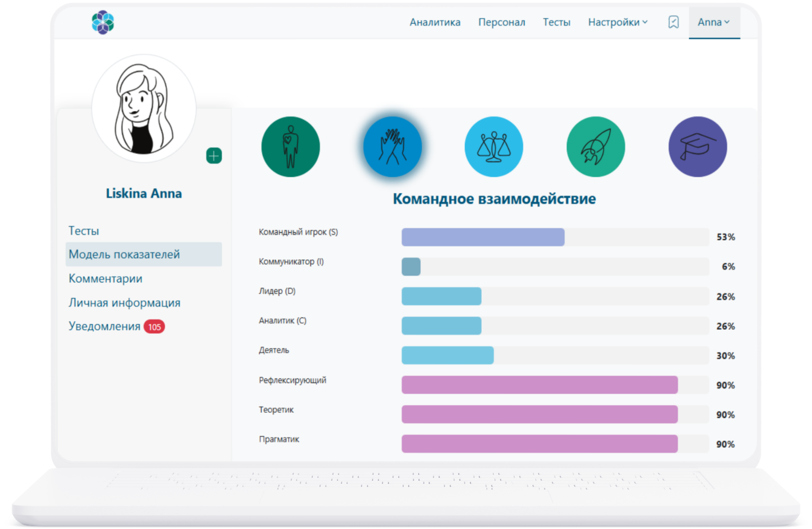This screenshot has height=529, width=812.
Task: Open Аналитика in top navigation
Action: [435, 22]
